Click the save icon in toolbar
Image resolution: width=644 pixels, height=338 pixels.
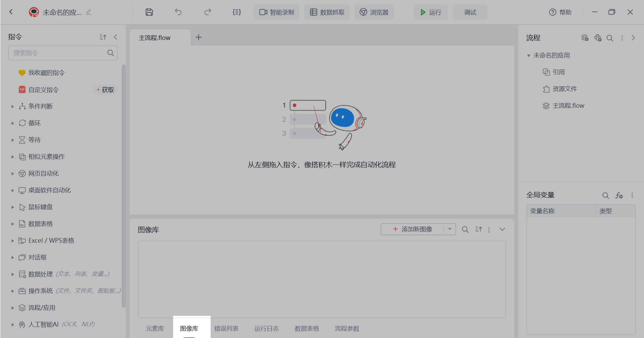tap(149, 12)
